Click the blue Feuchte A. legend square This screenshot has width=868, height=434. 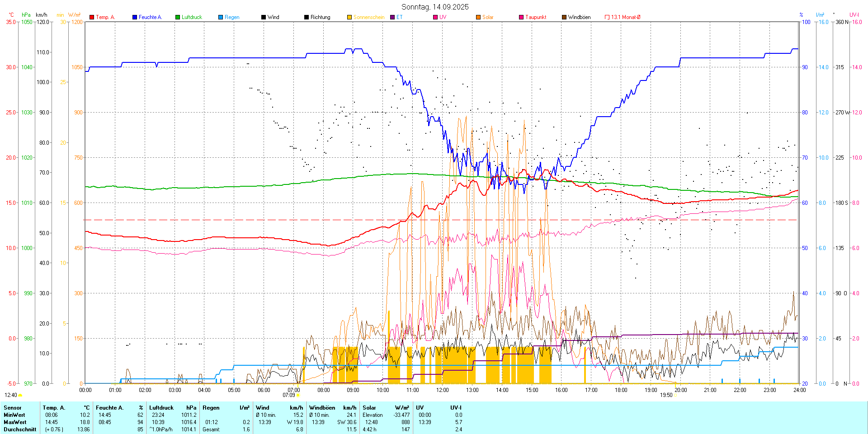click(135, 17)
